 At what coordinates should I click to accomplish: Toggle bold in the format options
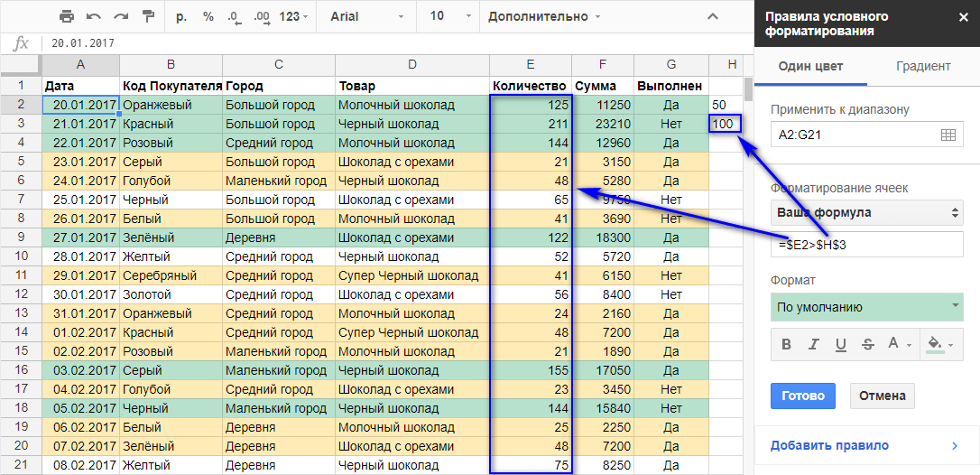coord(786,344)
